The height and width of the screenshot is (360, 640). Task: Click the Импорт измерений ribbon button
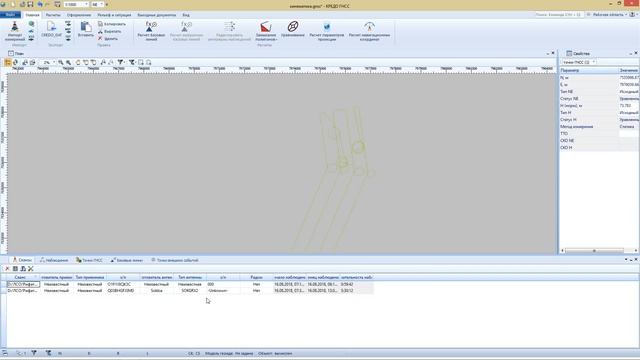tap(15, 31)
